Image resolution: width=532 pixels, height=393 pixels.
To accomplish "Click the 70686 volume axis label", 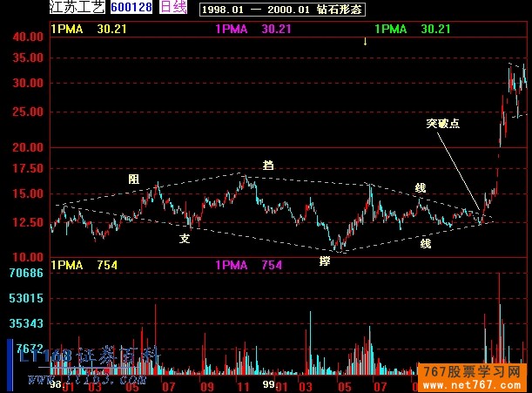I will point(27,274).
